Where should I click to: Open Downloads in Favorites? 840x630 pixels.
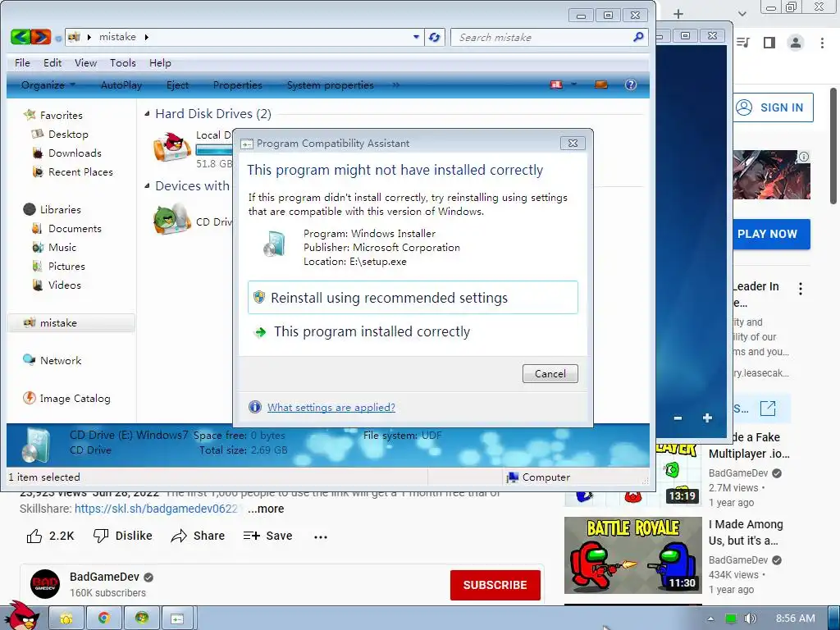pos(75,153)
